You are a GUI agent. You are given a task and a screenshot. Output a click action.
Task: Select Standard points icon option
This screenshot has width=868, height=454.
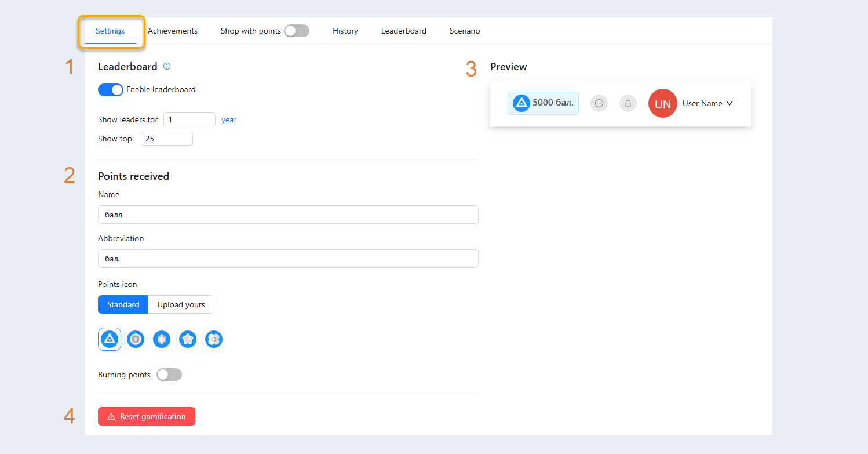(123, 304)
